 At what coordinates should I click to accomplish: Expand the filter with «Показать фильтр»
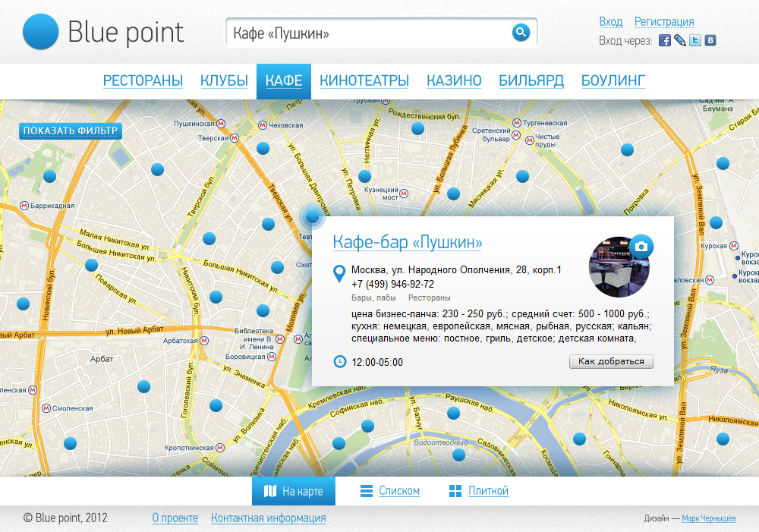(71, 131)
